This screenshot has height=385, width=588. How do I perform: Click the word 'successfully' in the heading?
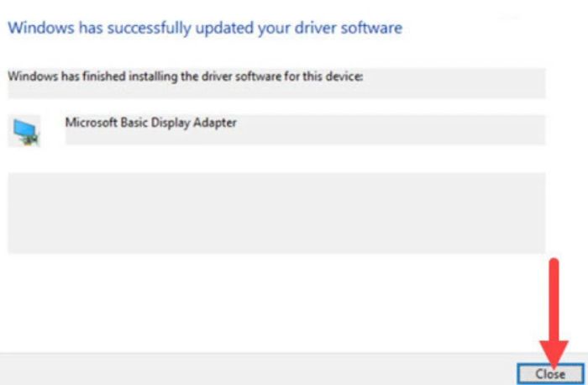click(148, 29)
